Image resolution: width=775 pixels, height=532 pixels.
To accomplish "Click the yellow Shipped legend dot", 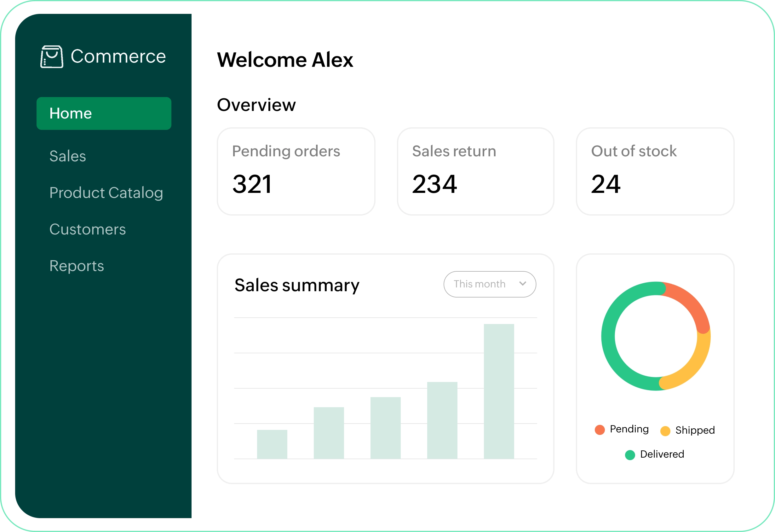I will (x=665, y=431).
